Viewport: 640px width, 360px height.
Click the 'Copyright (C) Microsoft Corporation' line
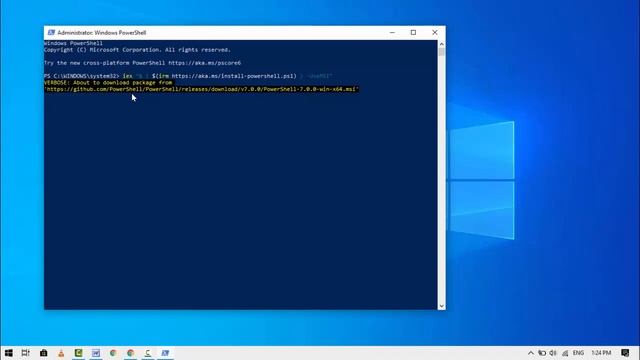click(x=138, y=50)
